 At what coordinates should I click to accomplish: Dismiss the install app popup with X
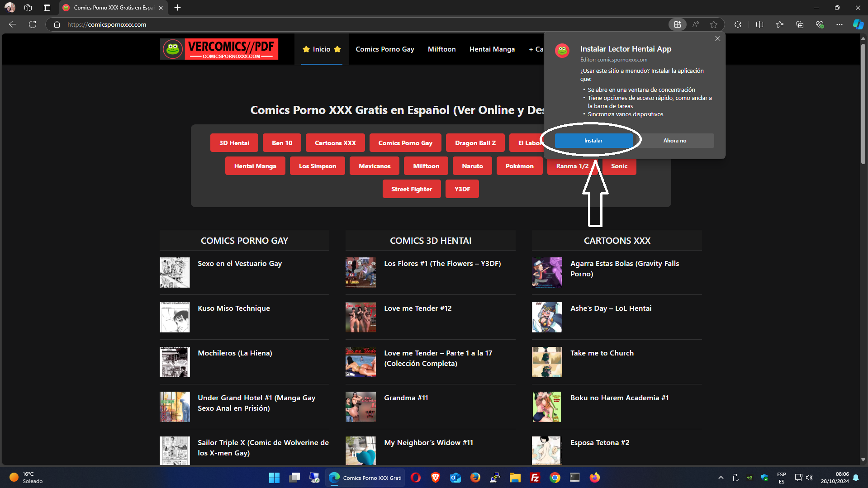718,38
